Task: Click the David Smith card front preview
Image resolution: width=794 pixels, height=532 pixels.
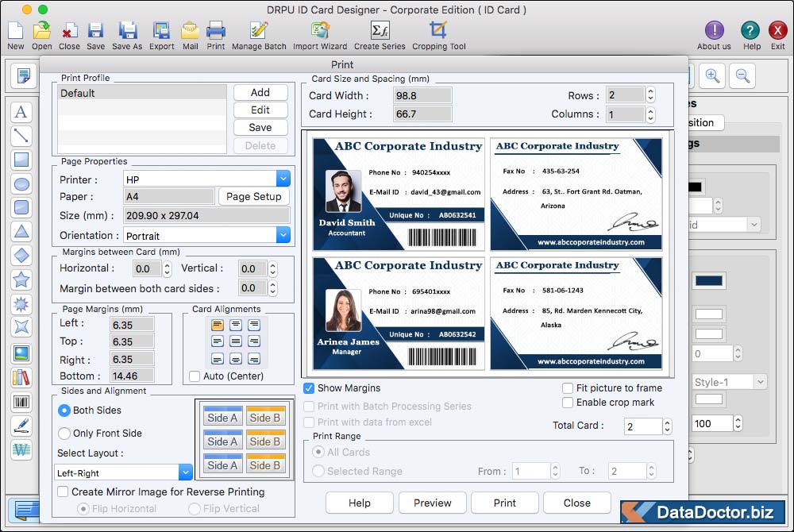Action: tap(399, 195)
